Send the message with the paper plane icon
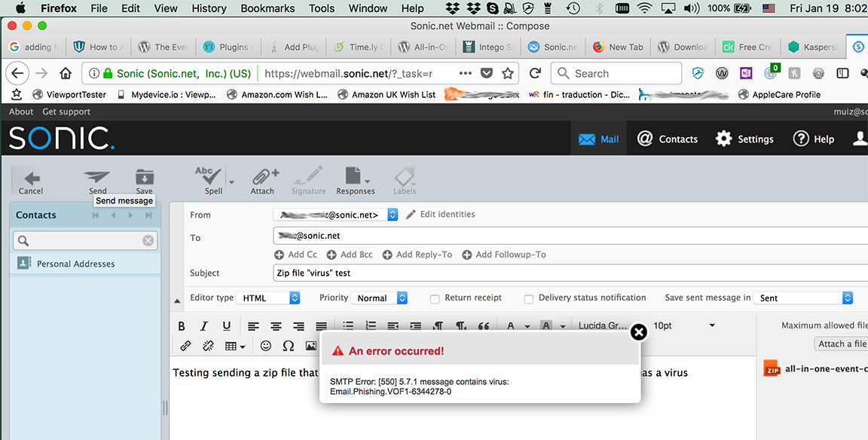The image size is (868, 440). pos(97,176)
